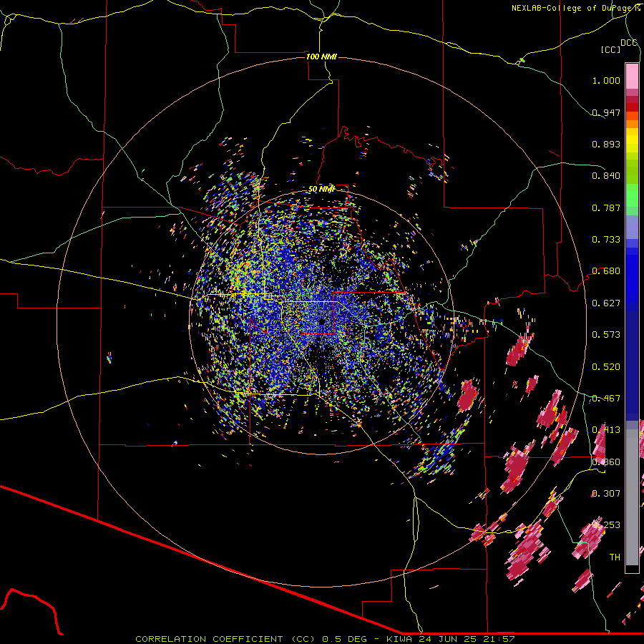
Task: Select the 0.680 legend value
Action: (606, 271)
